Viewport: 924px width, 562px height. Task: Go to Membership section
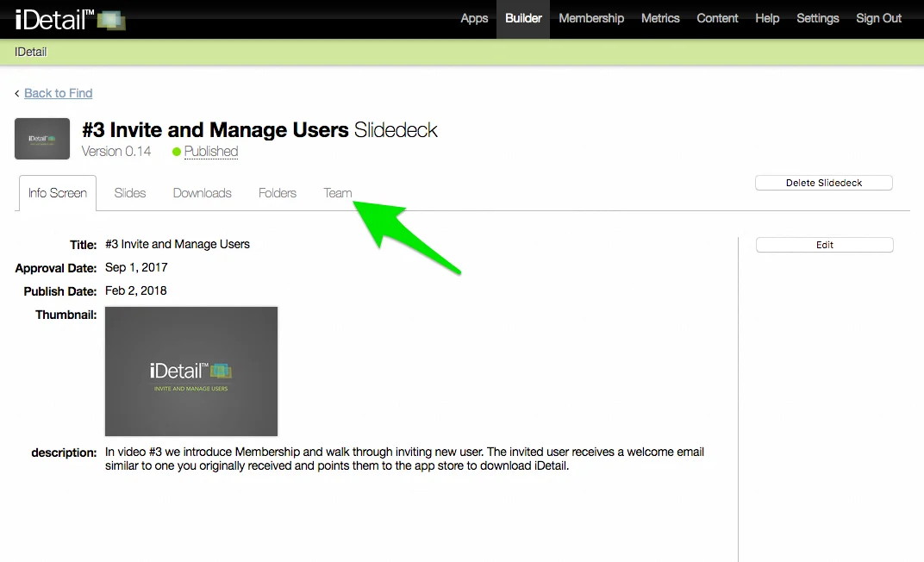tap(591, 18)
